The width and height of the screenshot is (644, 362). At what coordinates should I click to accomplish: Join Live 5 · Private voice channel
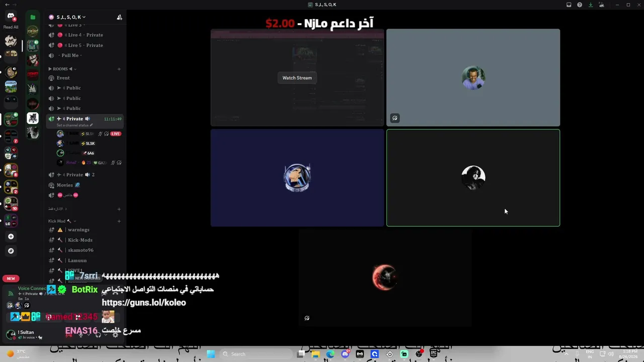coord(85,45)
